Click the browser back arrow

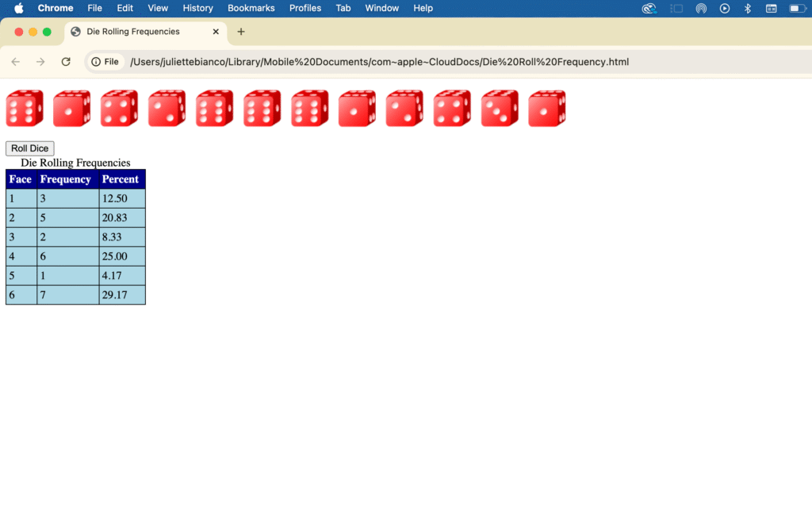16,62
